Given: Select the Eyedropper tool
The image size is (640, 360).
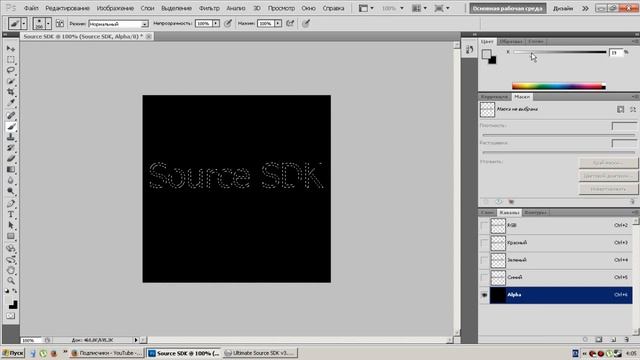Looking at the screenshot, I should tap(11, 102).
